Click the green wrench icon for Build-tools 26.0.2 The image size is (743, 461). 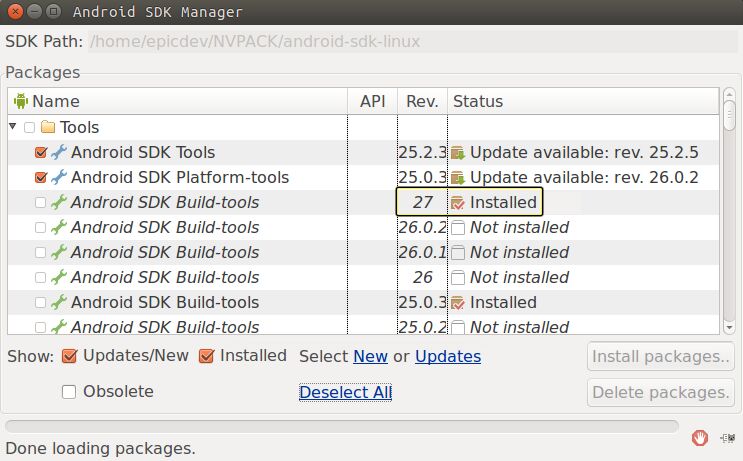(59, 227)
